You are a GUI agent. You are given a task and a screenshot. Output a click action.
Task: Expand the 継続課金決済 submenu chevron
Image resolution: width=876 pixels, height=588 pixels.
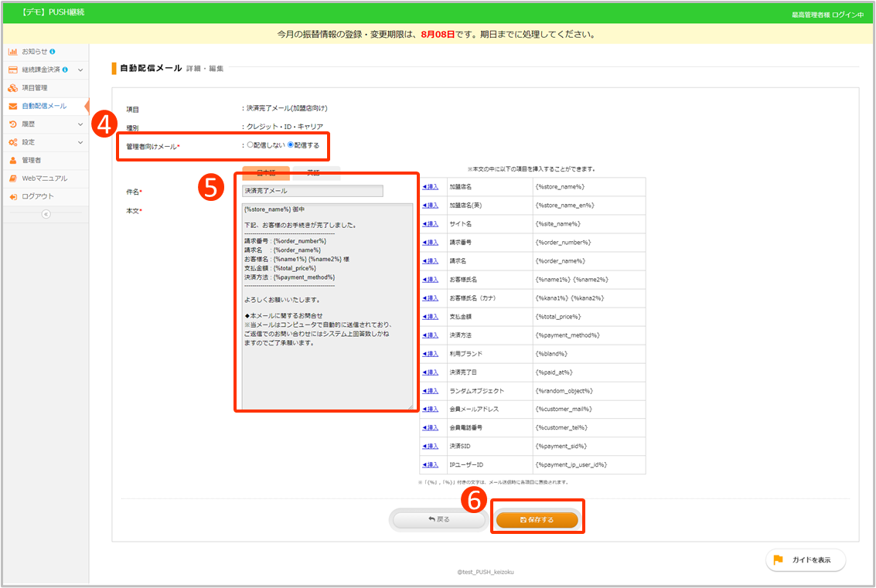80,70
